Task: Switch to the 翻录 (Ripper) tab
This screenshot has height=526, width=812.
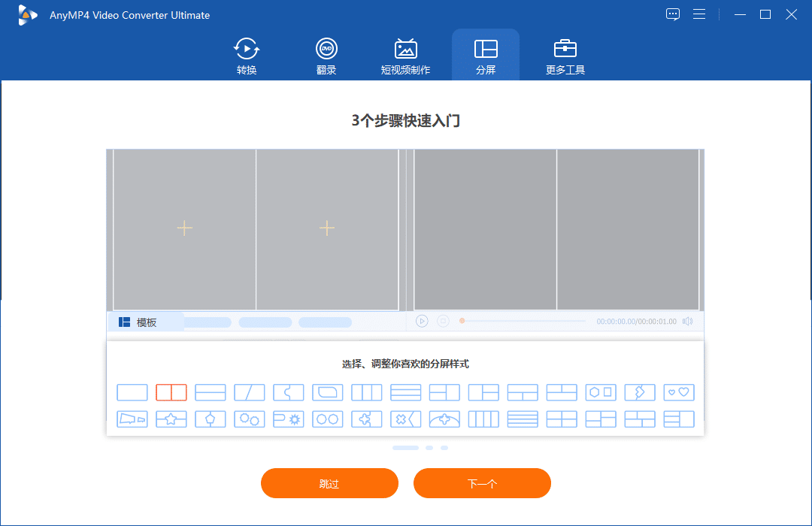Action: (326, 56)
